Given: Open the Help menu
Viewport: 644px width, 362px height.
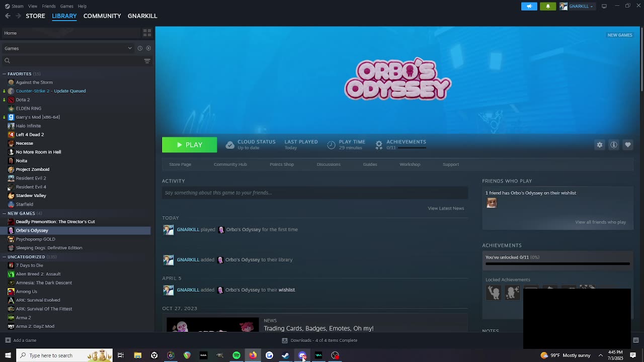Looking at the screenshot, I should pos(82,6).
